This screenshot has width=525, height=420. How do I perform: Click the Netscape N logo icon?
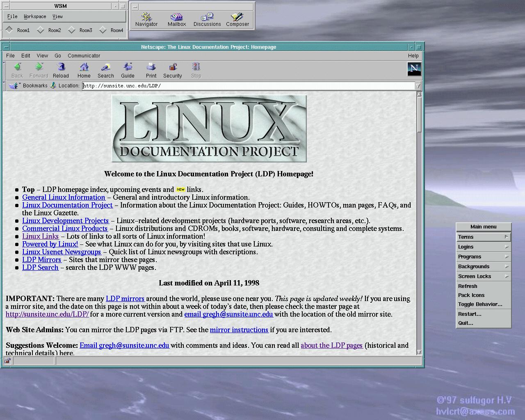click(x=414, y=69)
